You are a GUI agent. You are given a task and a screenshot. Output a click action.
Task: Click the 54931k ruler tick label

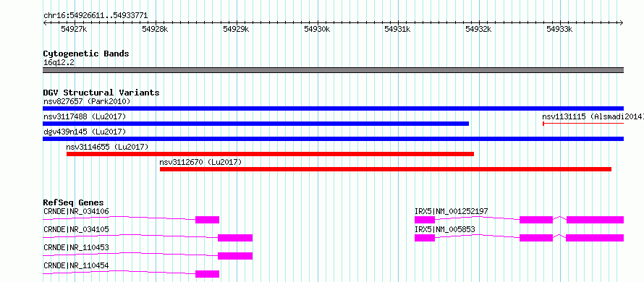coord(397,29)
